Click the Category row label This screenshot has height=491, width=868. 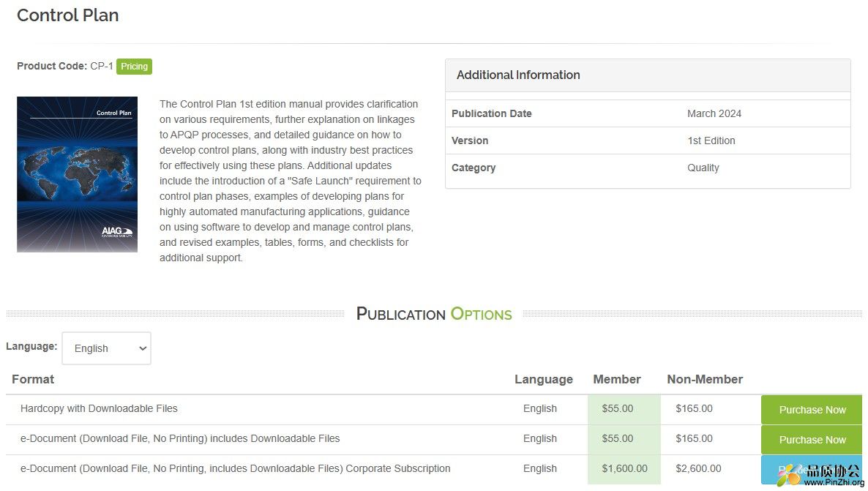(474, 168)
